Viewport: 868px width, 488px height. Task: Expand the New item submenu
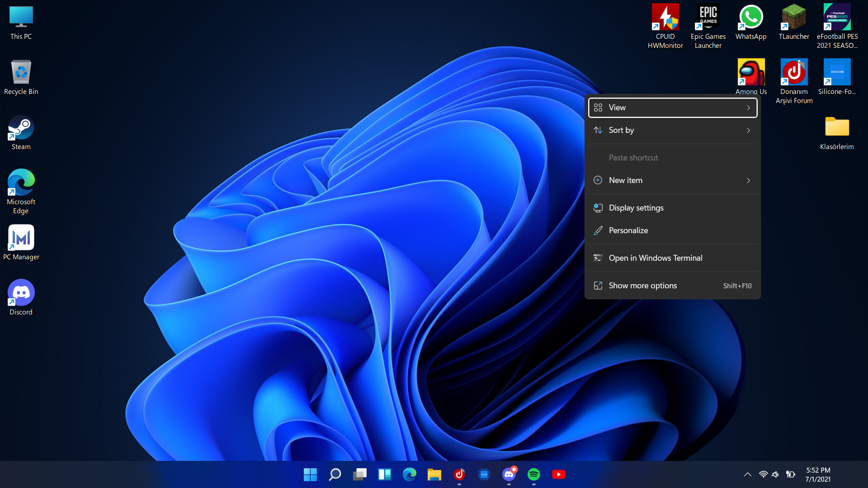tap(673, 180)
